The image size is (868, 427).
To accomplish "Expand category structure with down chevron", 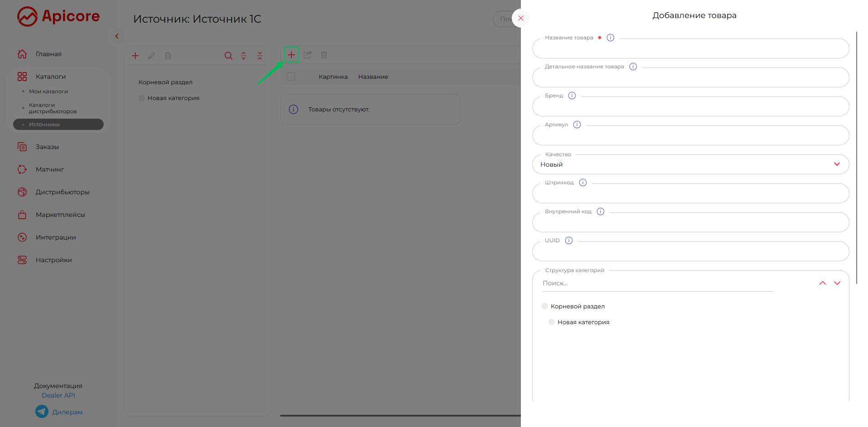I will [x=837, y=283].
